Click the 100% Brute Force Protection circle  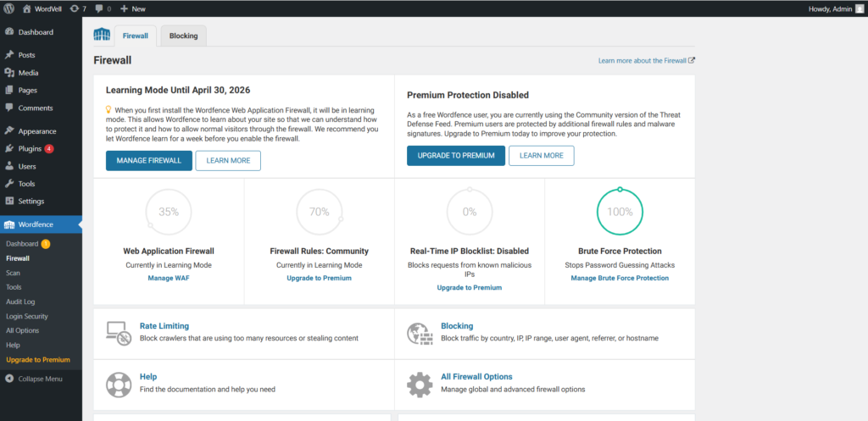point(620,212)
